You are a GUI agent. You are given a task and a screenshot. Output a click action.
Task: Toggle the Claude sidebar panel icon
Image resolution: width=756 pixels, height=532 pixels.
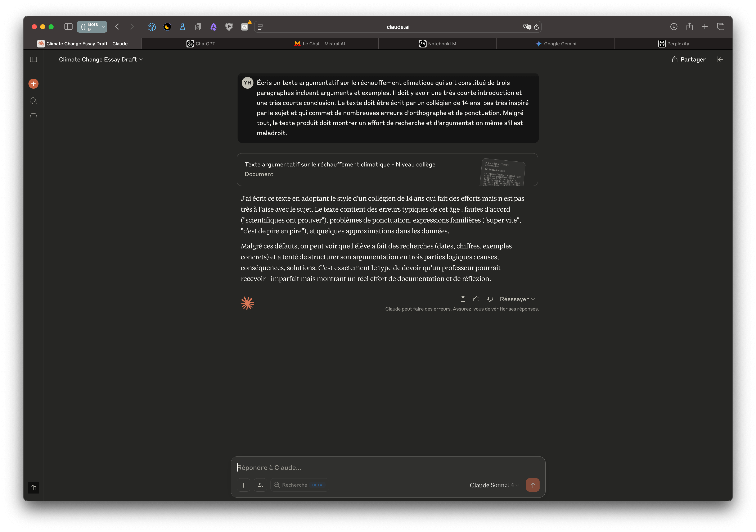33,60
